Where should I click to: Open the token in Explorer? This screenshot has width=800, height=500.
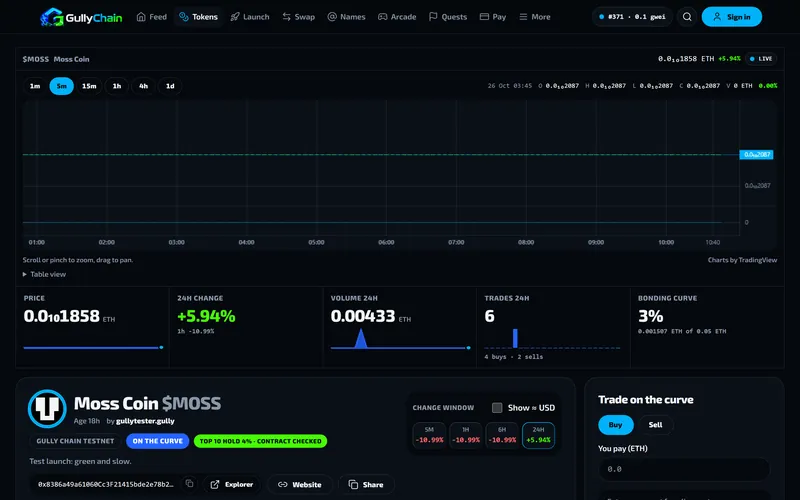click(x=232, y=484)
